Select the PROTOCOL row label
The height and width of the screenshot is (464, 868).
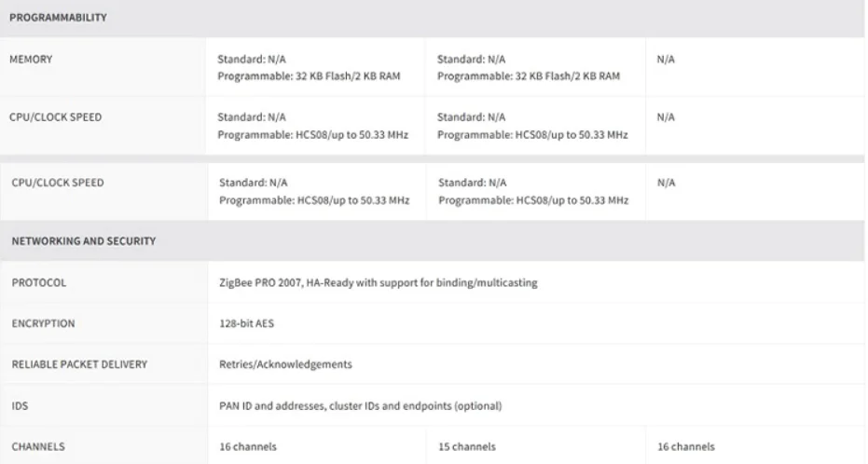point(39,282)
